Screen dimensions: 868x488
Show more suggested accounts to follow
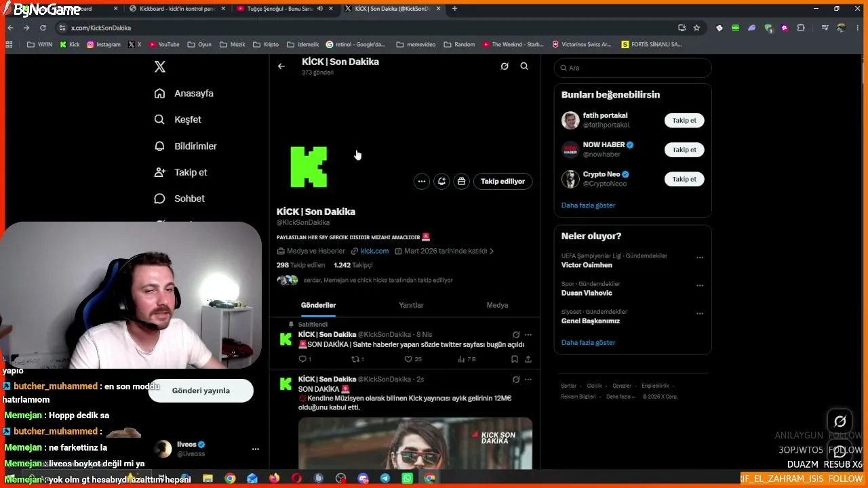click(x=588, y=205)
